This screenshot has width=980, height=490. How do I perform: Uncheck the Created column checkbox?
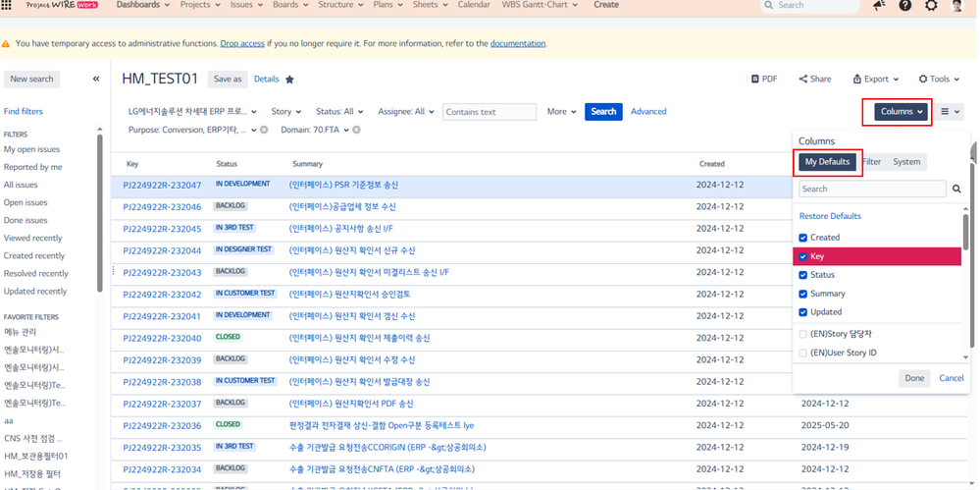(803, 238)
